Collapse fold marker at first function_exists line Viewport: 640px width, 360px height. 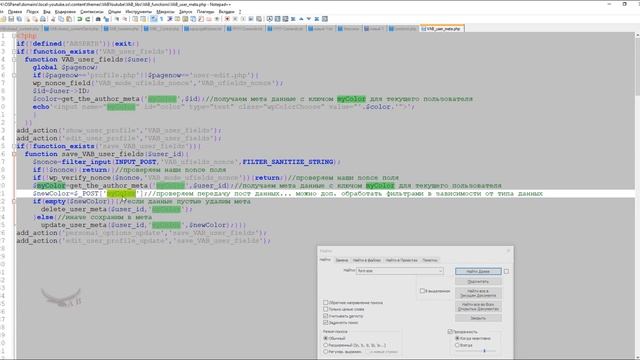tap(14, 51)
